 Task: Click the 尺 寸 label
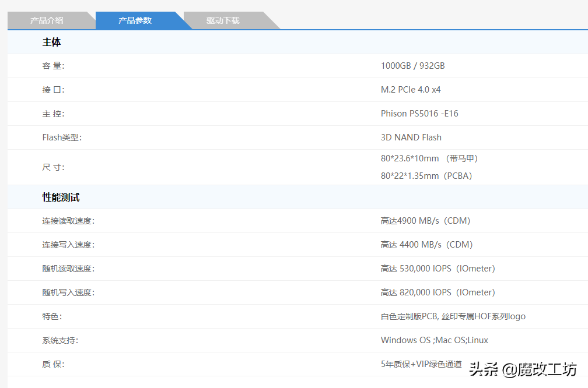[x=53, y=167]
